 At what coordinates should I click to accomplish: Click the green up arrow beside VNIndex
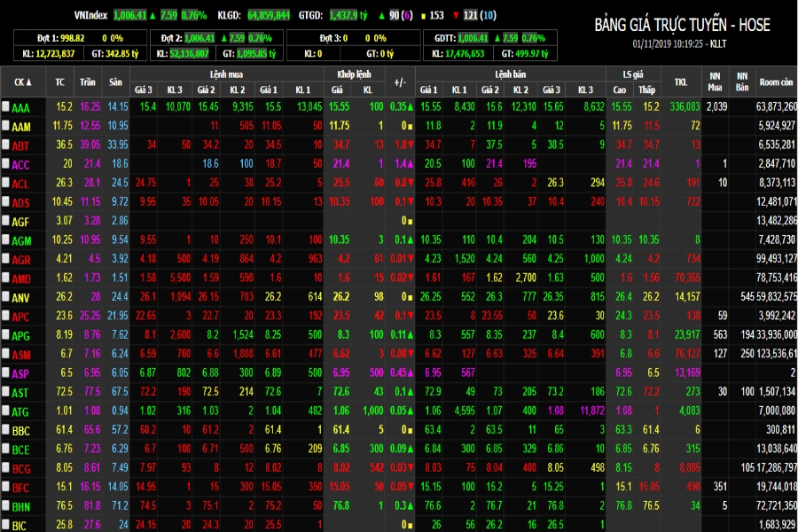tap(153, 15)
